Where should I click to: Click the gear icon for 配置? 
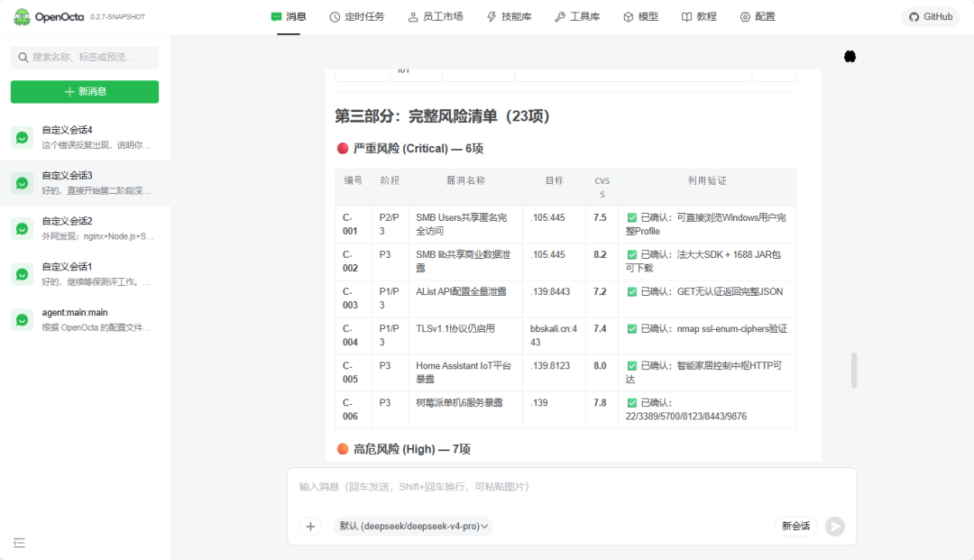coord(745,17)
